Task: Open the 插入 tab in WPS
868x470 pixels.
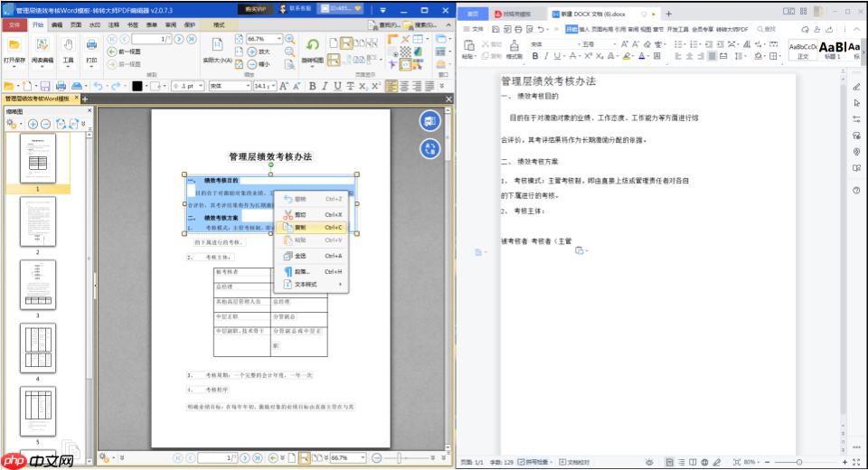Action: (x=584, y=29)
